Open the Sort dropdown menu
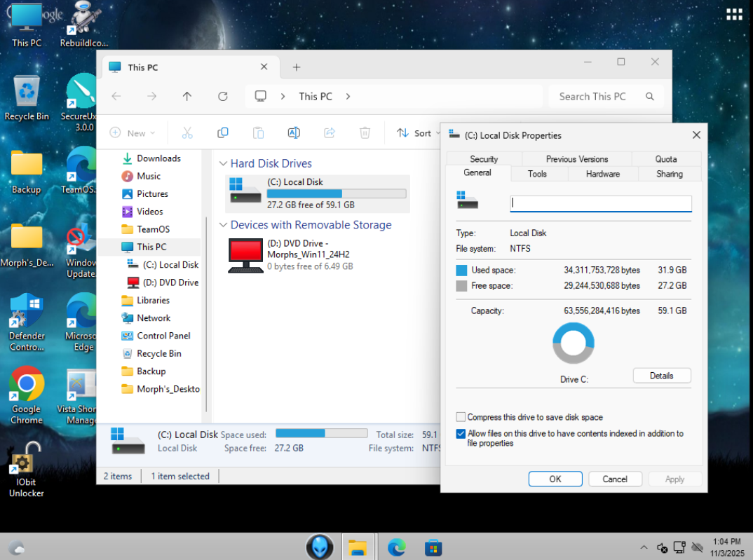The image size is (753, 560). pos(414,132)
